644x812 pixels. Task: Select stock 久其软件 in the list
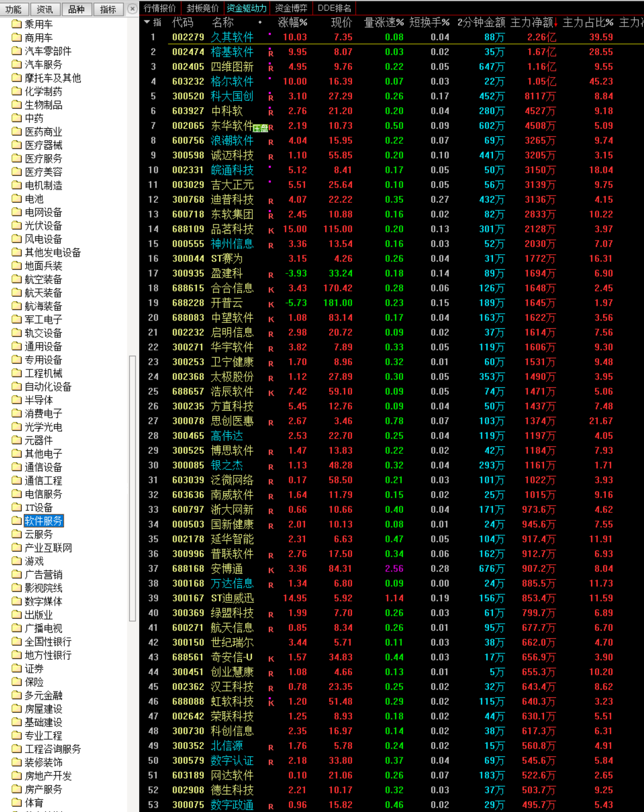coord(232,37)
